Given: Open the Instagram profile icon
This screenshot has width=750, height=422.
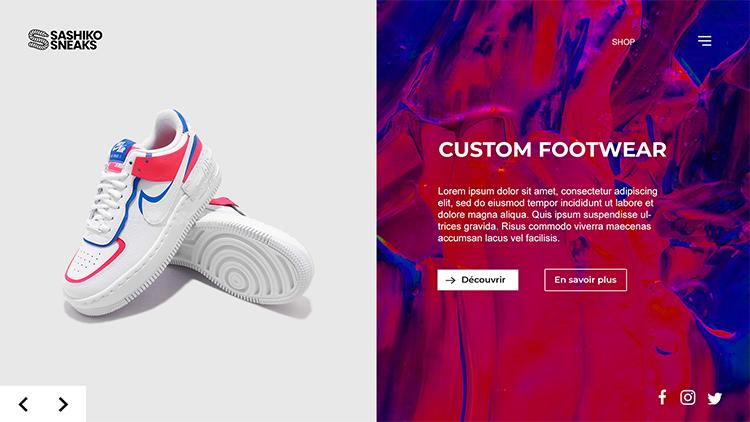Looking at the screenshot, I should pyautogui.click(x=688, y=397).
